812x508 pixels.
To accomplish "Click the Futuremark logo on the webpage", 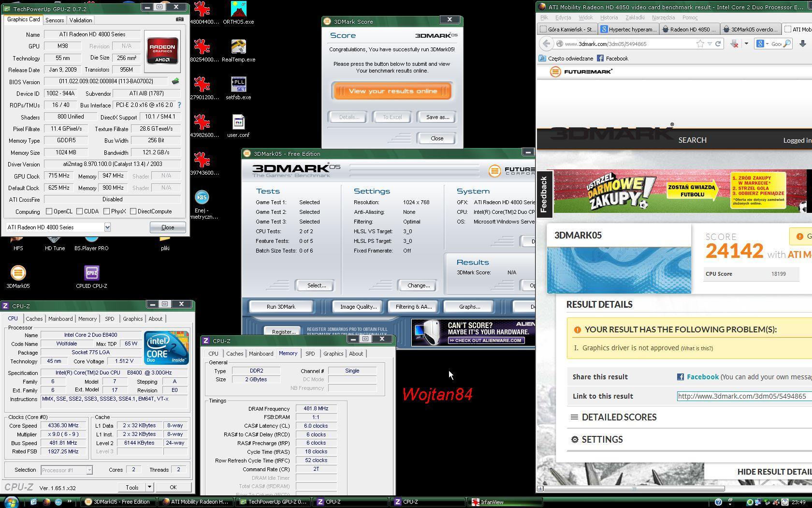I will coord(581,72).
